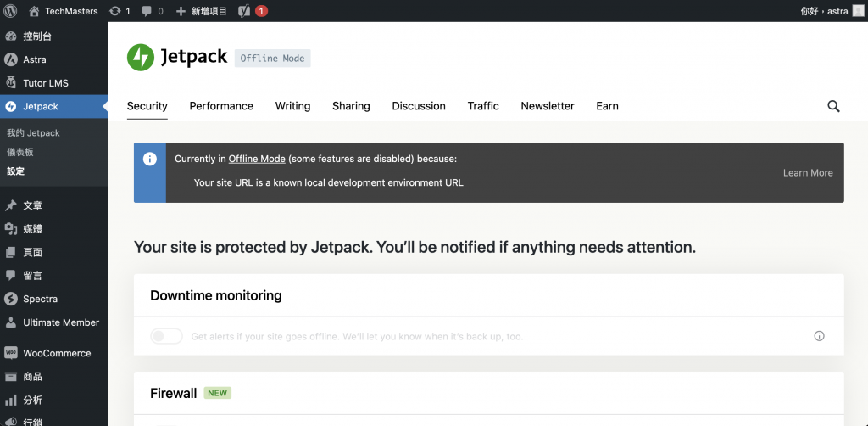Click the Jetpack bolt icon in sidebar
Viewport: 868px width, 426px height.
coord(10,106)
